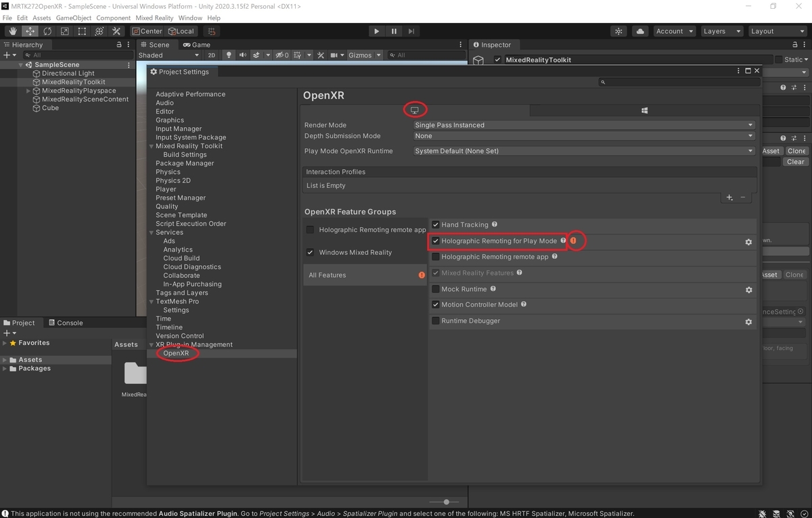Adjust the Project panel icon size slider
812x518 pixels.
[447, 502]
